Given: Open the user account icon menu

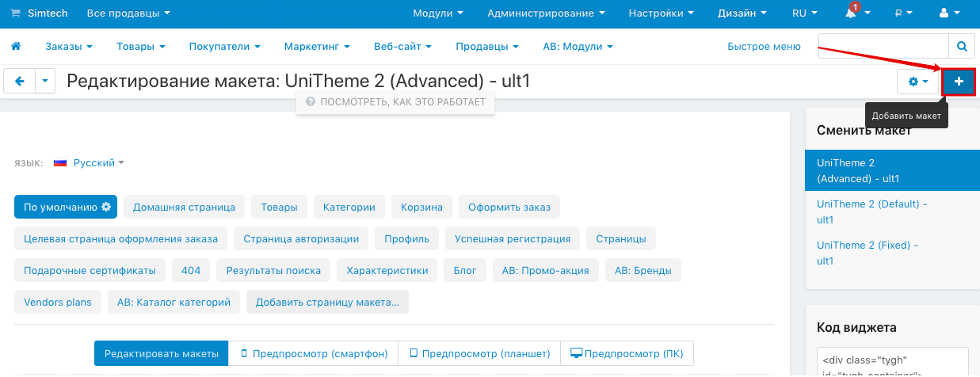Looking at the screenshot, I should click(x=948, y=13).
